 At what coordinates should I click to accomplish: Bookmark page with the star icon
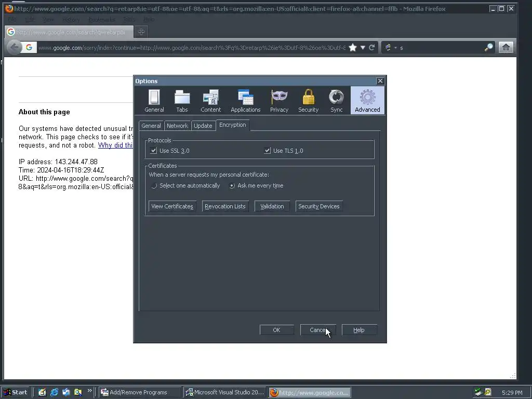(x=353, y=47)
